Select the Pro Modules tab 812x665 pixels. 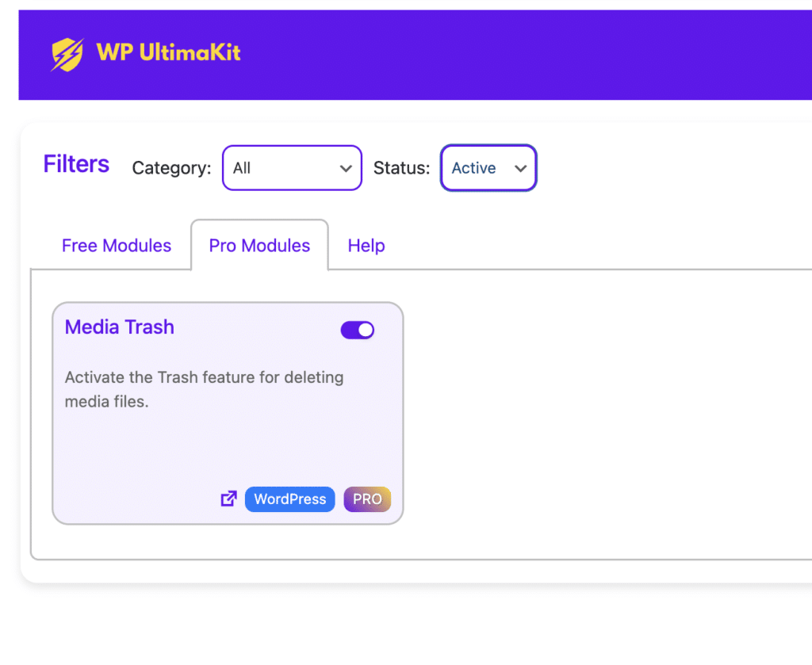point(259,246)
